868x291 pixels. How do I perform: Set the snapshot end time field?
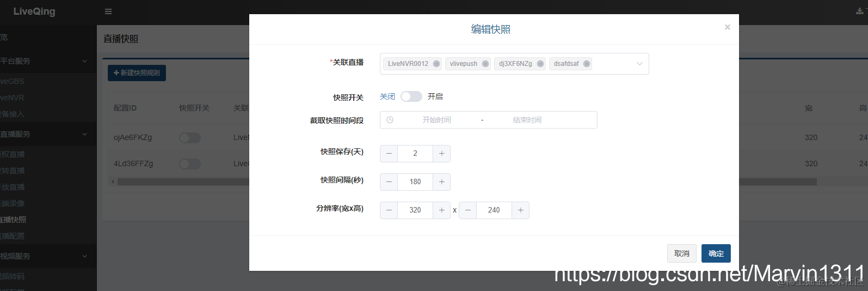[x=527, y=120]
